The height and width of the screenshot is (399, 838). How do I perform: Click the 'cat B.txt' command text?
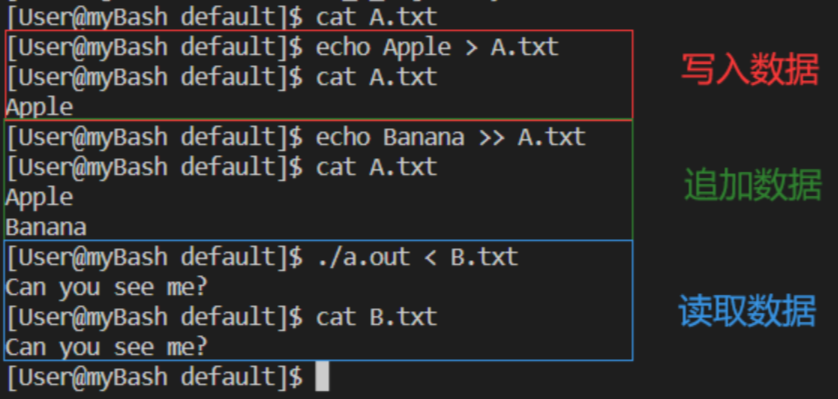[x=377, y=317]
